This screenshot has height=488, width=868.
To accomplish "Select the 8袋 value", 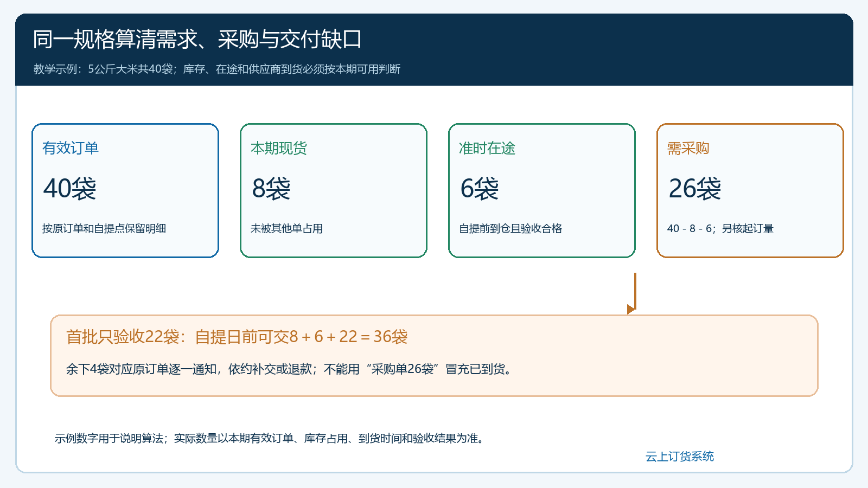I will 271,189.
